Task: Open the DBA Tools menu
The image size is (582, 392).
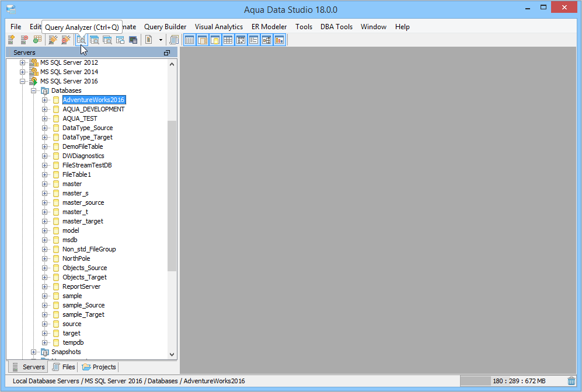Action: (x=336, y=27)
